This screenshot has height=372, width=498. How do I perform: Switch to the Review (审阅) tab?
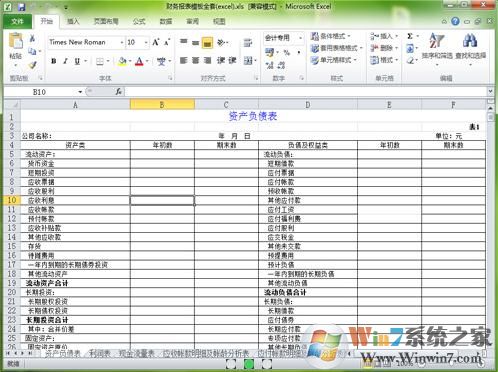[x=192, y=22]
